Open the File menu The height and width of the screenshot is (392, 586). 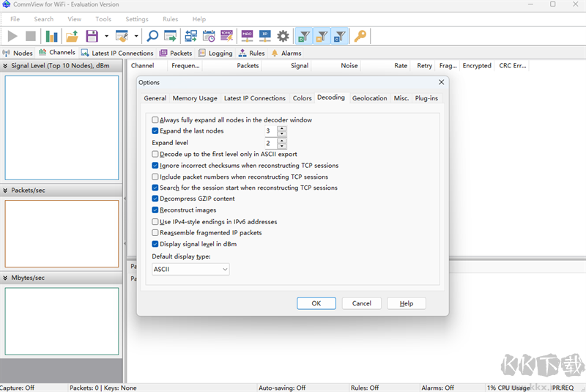[x=15, y=19]
